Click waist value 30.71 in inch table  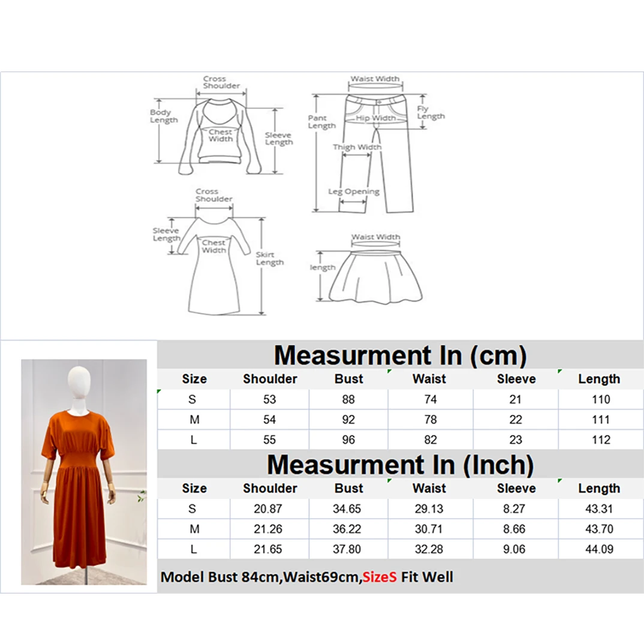(x=429, y=529)
